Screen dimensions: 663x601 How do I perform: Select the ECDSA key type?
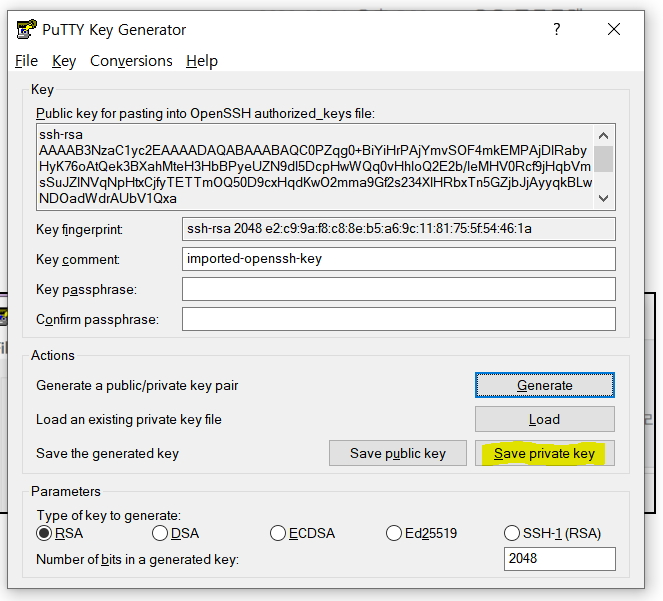click(302, 533)
